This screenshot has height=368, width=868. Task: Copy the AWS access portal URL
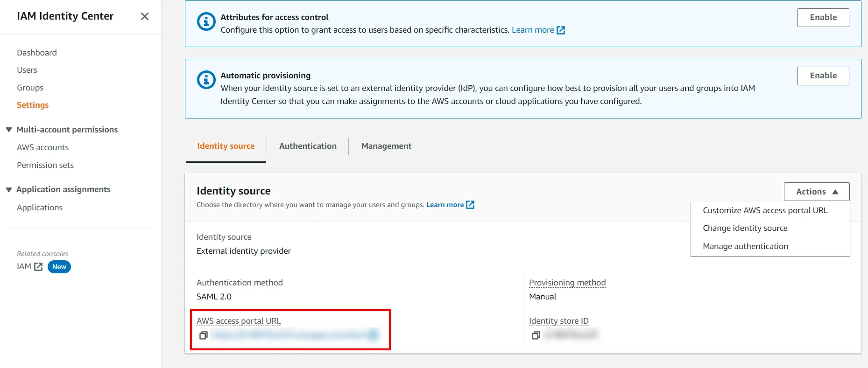[204, 334]
